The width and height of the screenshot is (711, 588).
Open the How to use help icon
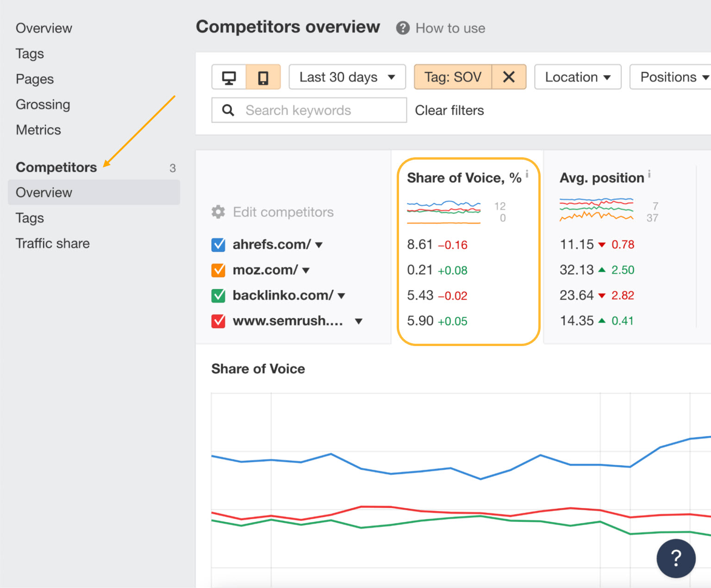[402, 28]
